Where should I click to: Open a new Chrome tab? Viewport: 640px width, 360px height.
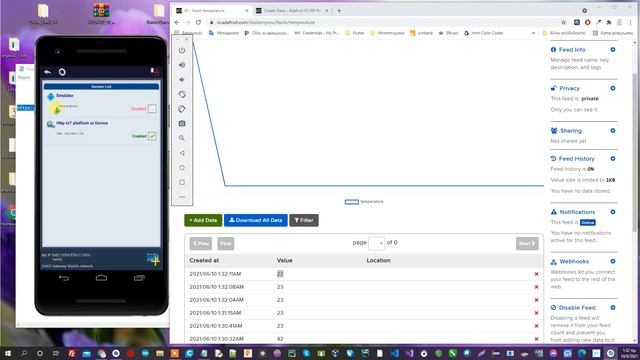click(x=339, y=11)
